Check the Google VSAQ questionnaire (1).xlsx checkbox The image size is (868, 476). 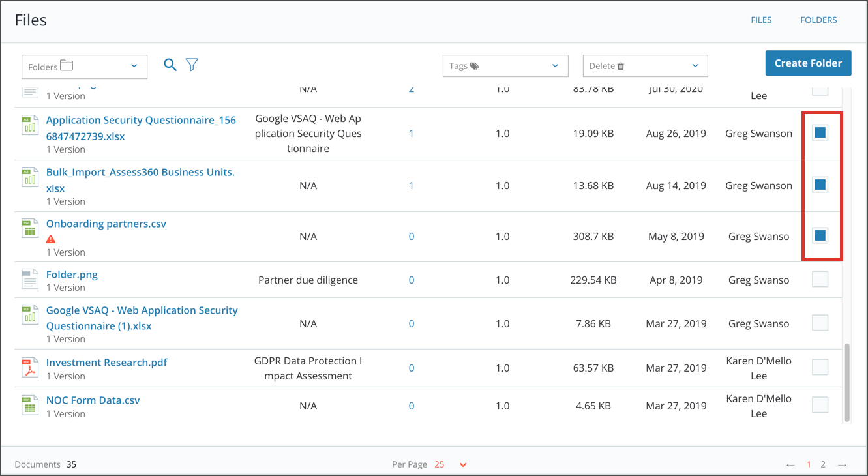coord(820,323)
